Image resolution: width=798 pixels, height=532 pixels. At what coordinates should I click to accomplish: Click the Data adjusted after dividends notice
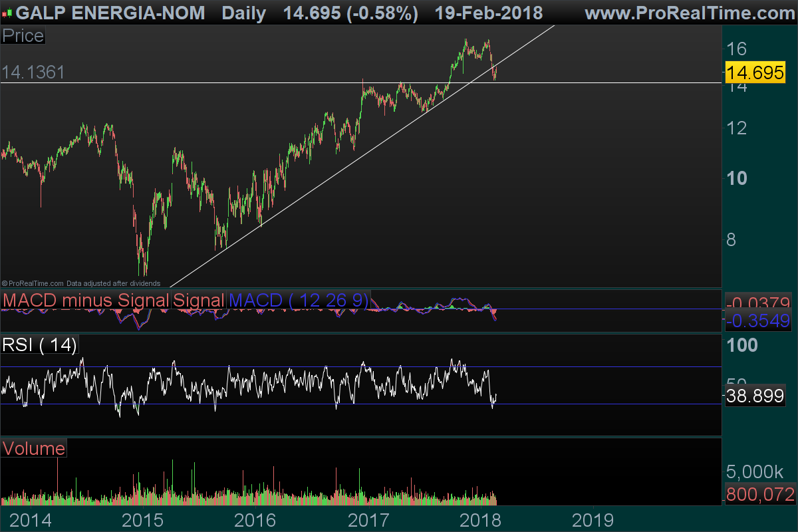click(x=112, y=283)
